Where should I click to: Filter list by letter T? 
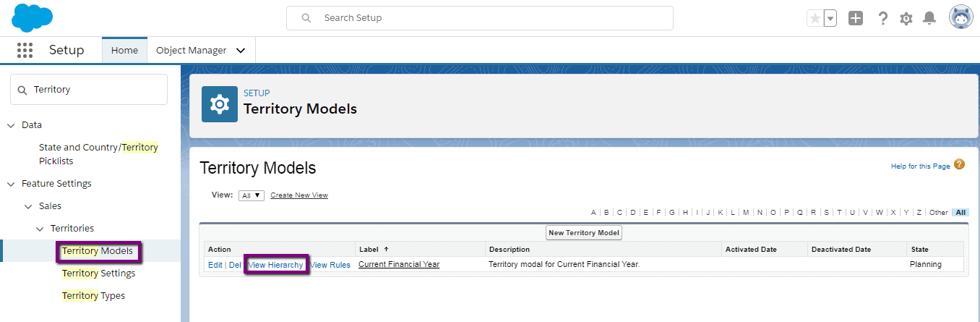pyautogui.click(x=839, y=213)
